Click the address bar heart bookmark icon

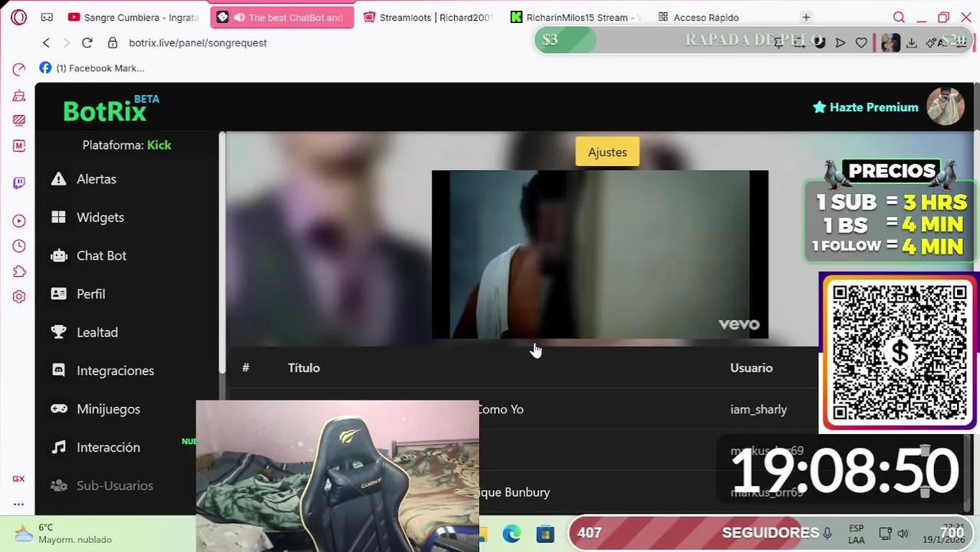(861, 43)
